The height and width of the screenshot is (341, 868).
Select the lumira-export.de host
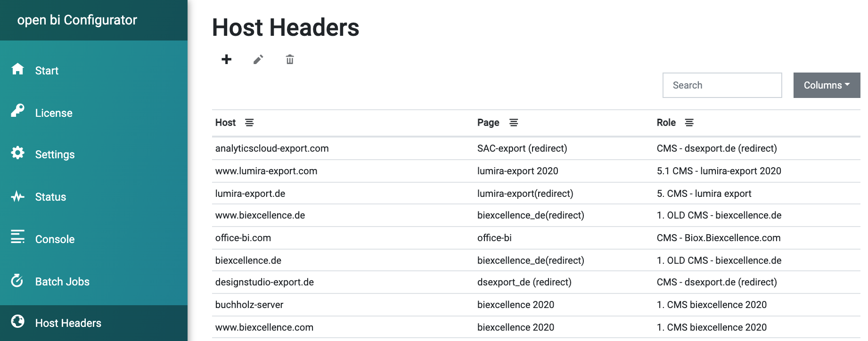[250, 194]
